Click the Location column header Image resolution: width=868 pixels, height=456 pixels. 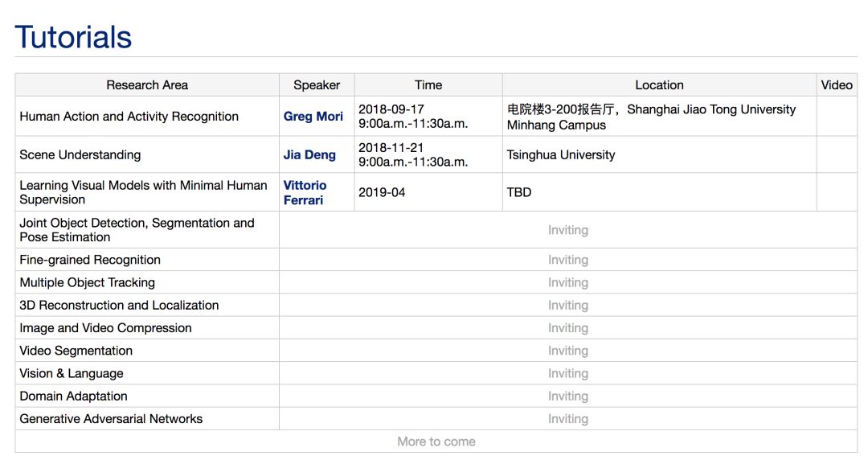click(x=659, y=85)
